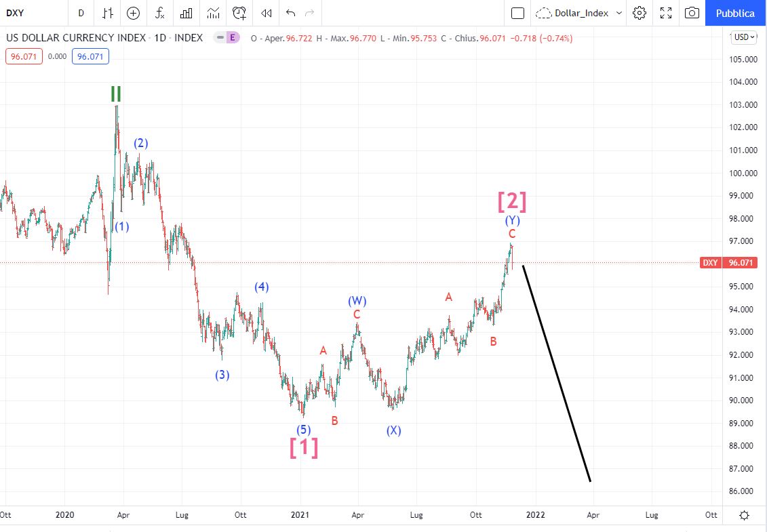The height and width of the screenshot is (532, 767).
Task: Select the blue (4) wave label
Action: (x=262, y=287)
